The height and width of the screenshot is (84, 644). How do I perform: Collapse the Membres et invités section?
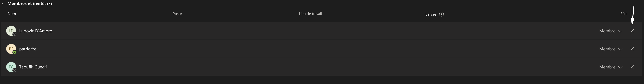pyautogui.click(x=2, y=4)
